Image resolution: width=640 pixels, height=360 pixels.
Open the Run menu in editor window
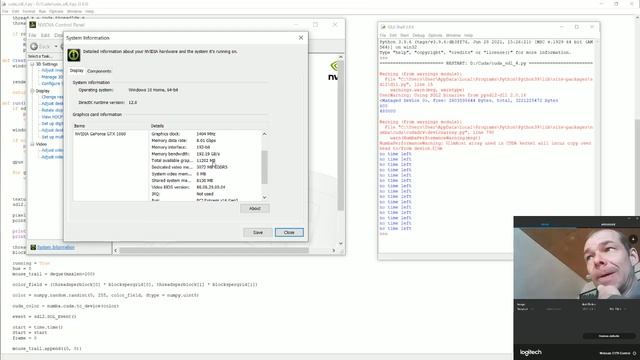[42, 11]
